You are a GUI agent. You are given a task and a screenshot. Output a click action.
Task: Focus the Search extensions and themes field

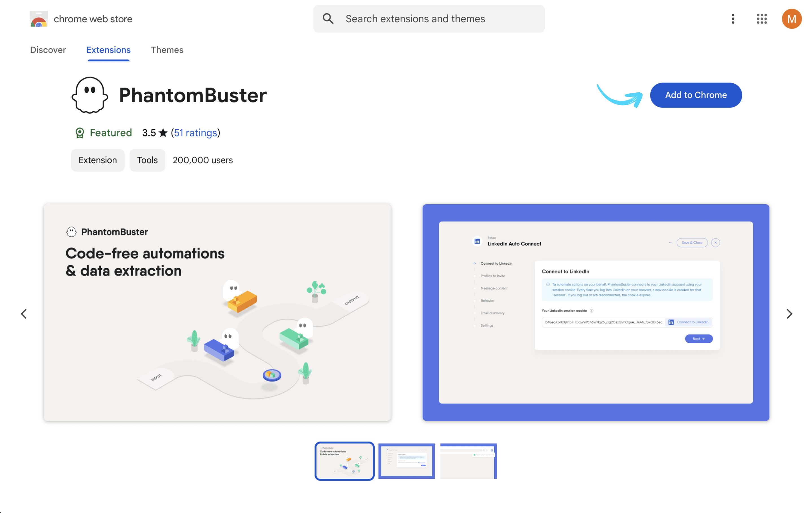pyautogui.click(x=429, y=19)
